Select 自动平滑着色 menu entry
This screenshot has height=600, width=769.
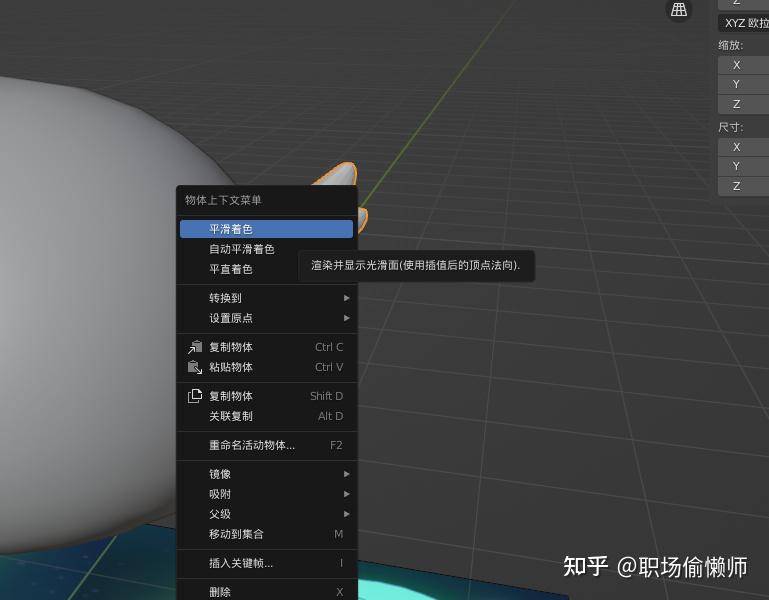tap(266, 249)
